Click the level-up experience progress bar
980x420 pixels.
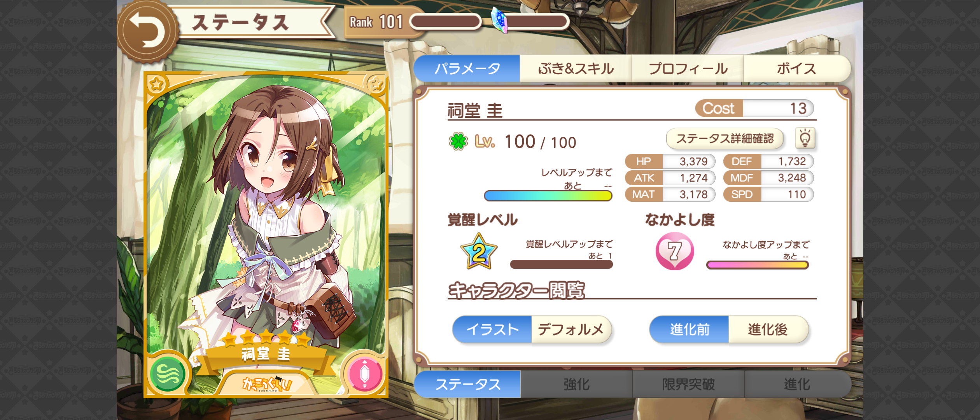coord(548,196)
